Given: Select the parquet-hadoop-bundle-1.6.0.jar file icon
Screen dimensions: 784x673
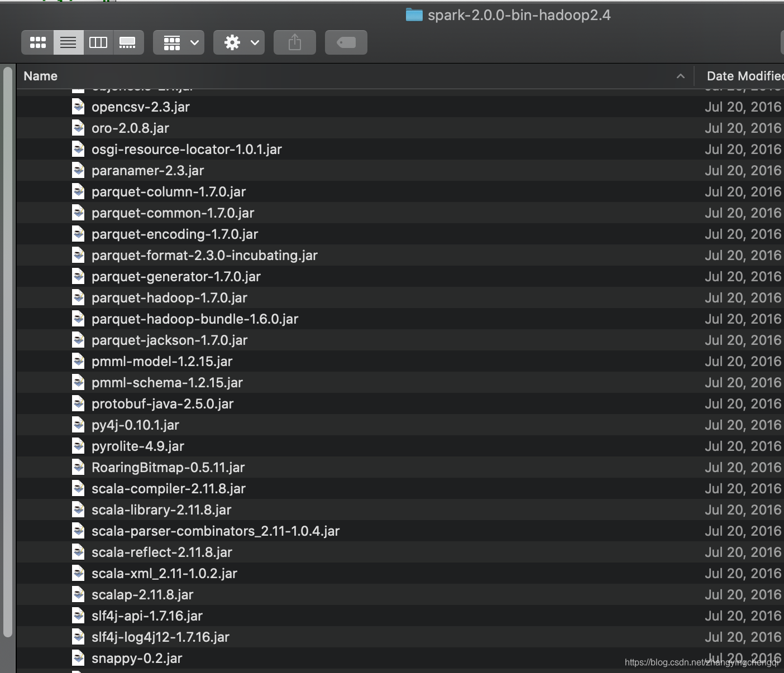Looking at the screenshot, I should click(x=78, y=319).
